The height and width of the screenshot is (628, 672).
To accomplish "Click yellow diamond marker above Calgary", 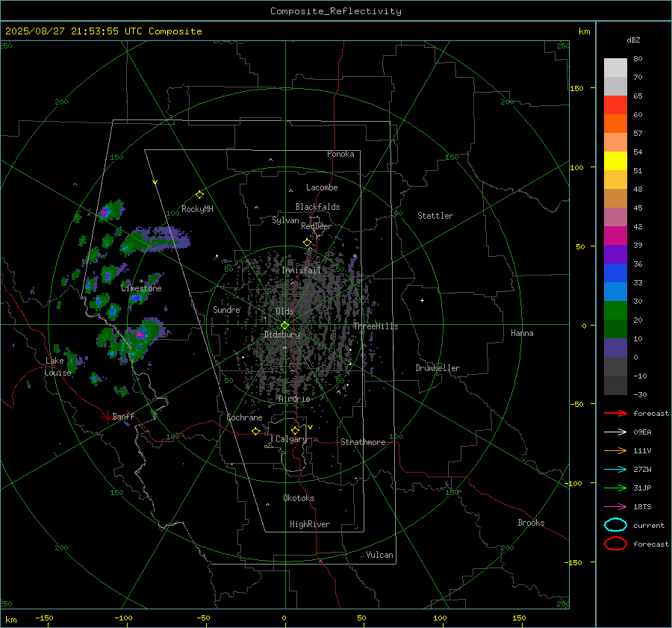I will (295, 430).
